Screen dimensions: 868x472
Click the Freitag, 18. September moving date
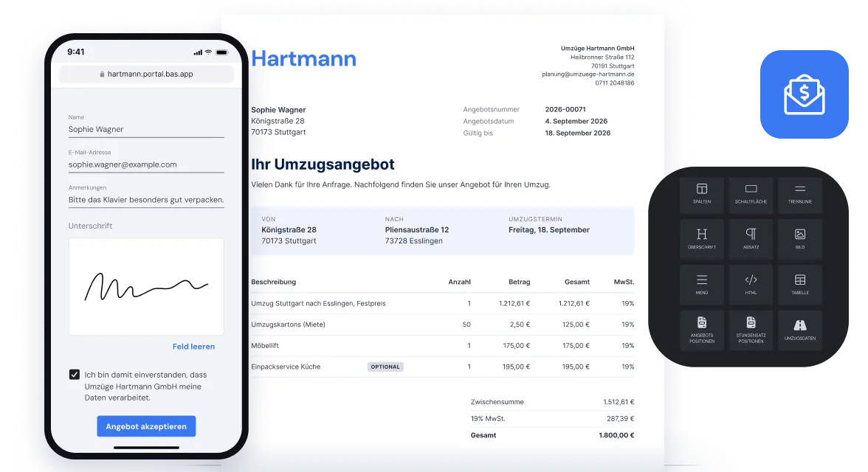coord(549,230)
